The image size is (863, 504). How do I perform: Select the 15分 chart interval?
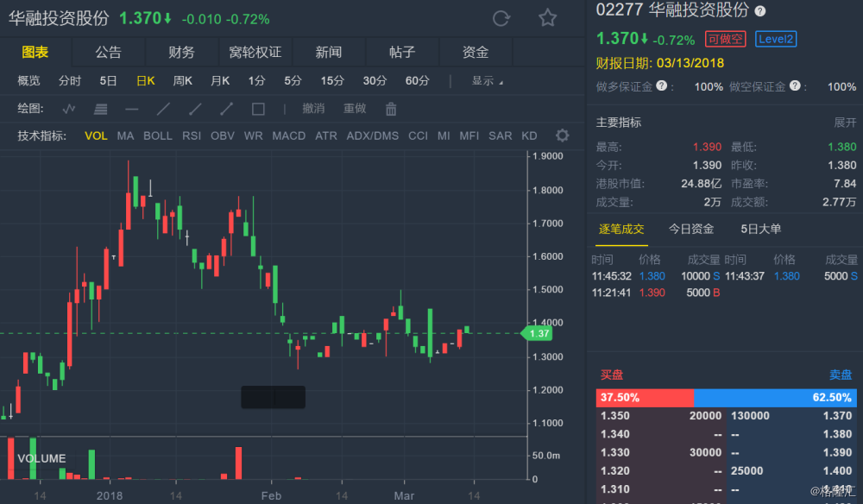(x=332, y=81)
